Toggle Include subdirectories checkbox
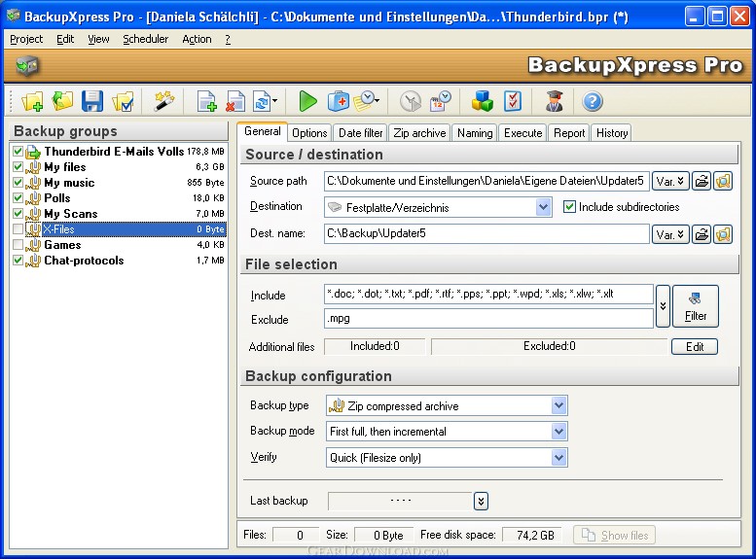The image size is (756, 559). click(x=569, y=207)
